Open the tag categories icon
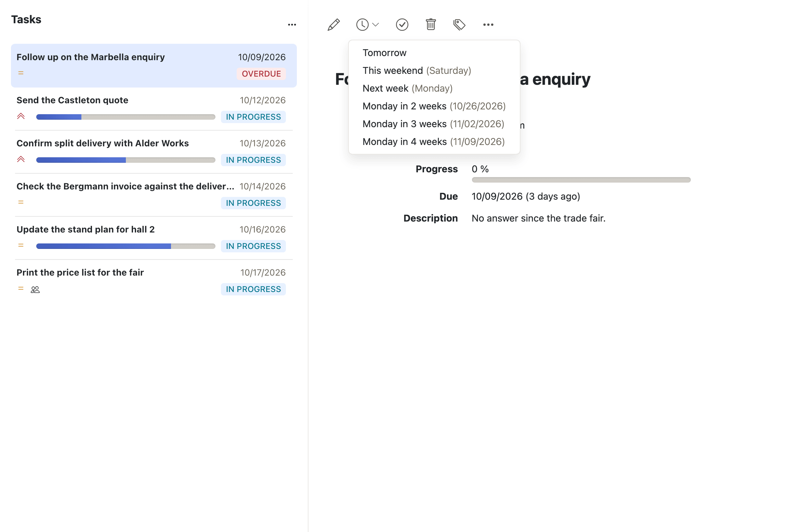Image resolution: width=803 pixels, height=532 pixels. [x=459, y=25]
